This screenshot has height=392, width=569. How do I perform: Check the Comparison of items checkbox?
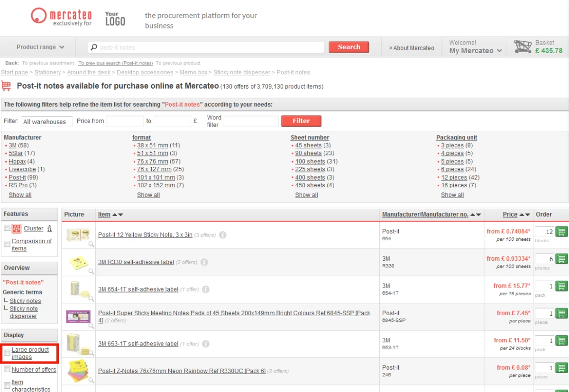(x=7, y=244)
